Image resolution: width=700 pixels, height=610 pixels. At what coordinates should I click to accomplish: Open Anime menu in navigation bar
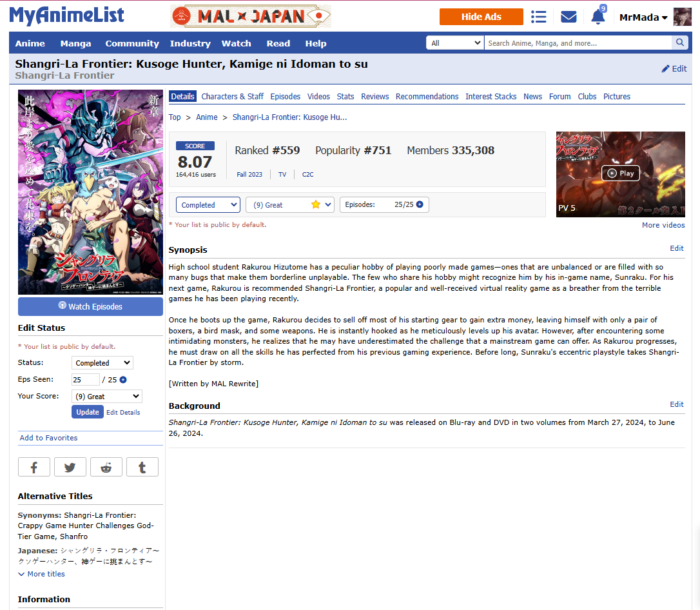tap(30, 43)
